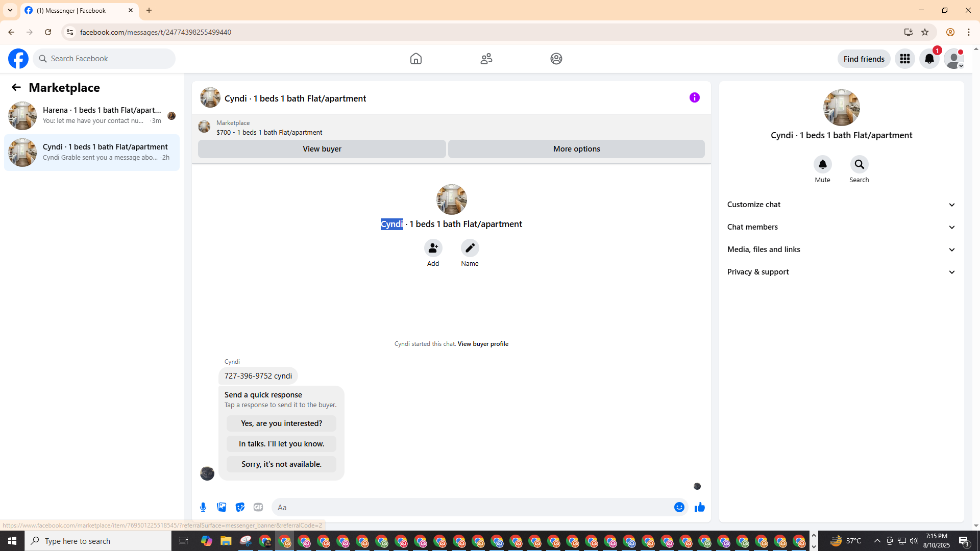Mute this conversation with bell icon
The width and height of the screenshot is (980, 551).
[822, 164]
